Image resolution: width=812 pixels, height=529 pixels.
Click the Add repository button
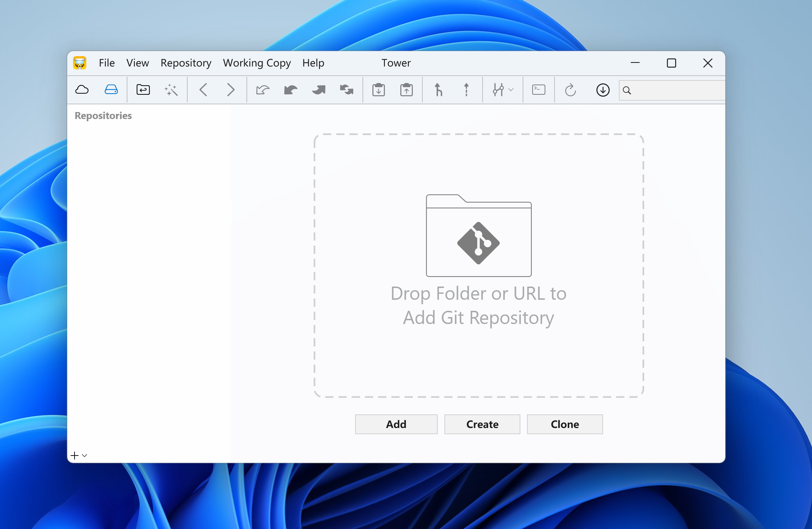(396, 424)
